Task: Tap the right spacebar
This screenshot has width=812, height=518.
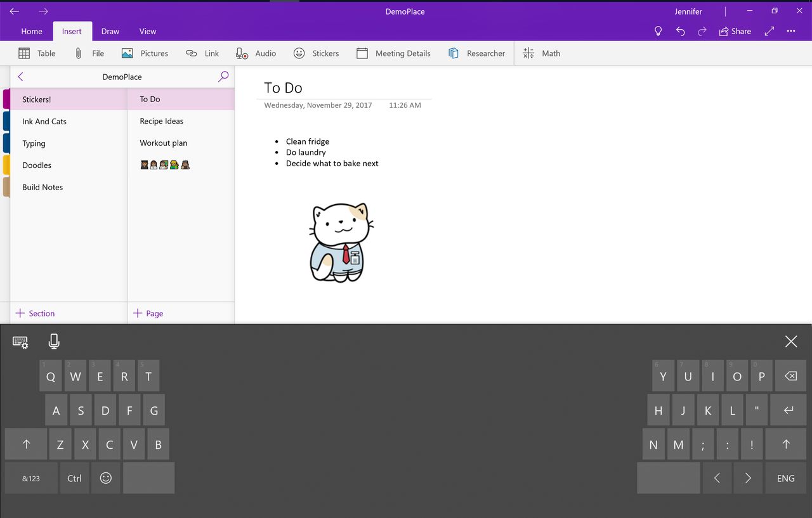Action: pyautogui.click(x=669, y=478)
